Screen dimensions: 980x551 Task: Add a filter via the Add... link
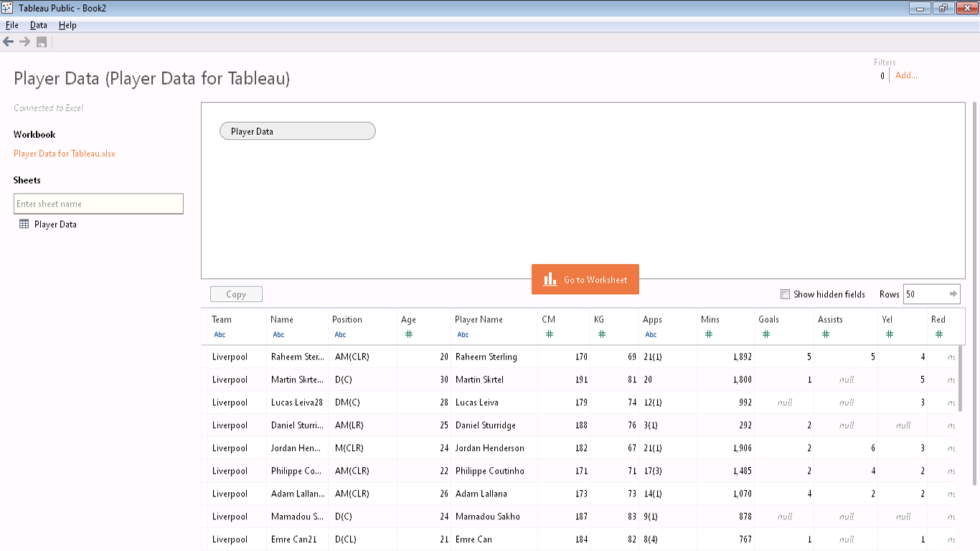pos(906,75)
